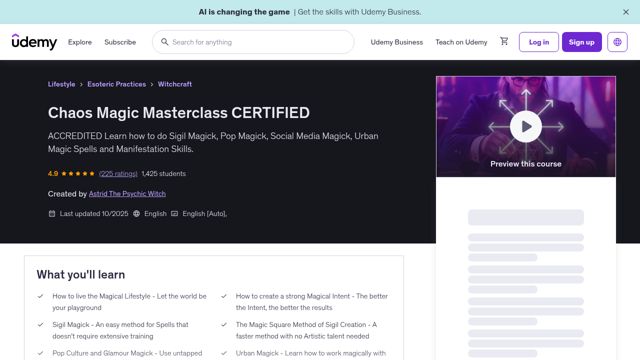Open the Subscribe menu item
This screenshot has width=640, height=360.
[120, 42]
